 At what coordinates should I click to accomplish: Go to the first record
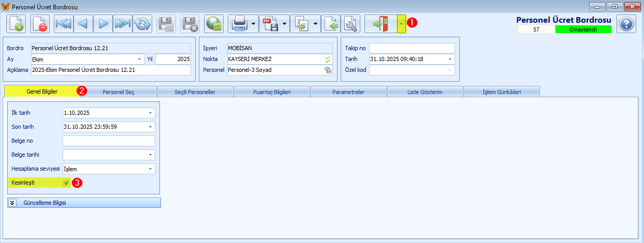click(x=64, y=24)
